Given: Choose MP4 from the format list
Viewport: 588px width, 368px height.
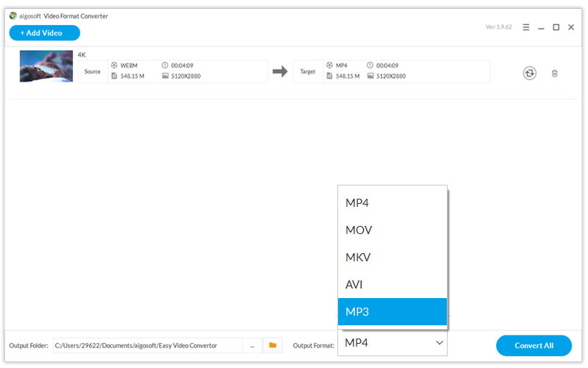Looking at the screenshot, I should pos(392,202).
